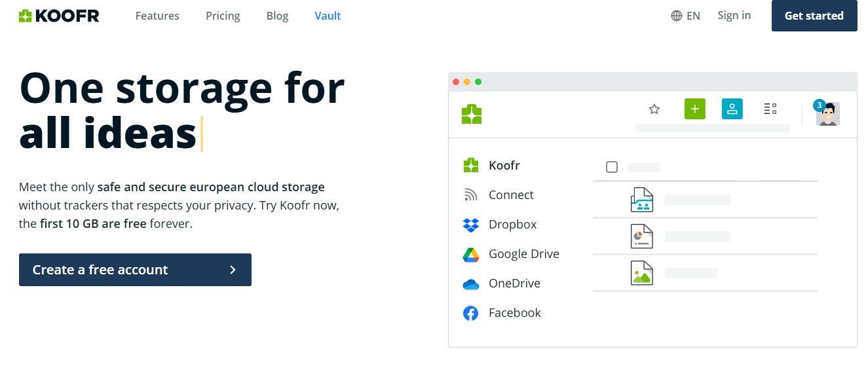
Task: Click the Connect signal icon
Action: [470, 195]
